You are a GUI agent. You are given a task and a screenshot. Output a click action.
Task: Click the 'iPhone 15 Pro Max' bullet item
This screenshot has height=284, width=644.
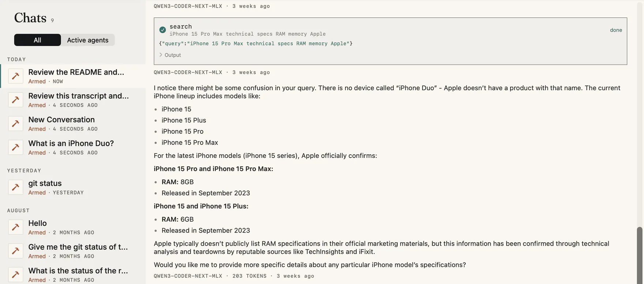(190, 143)
